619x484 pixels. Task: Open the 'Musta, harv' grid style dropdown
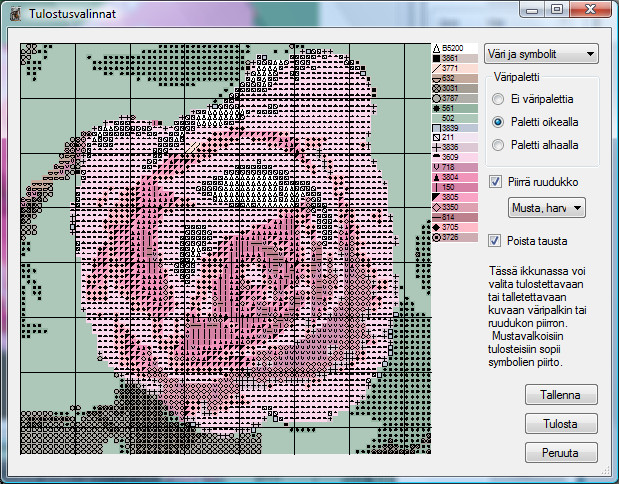coord(547,208)
